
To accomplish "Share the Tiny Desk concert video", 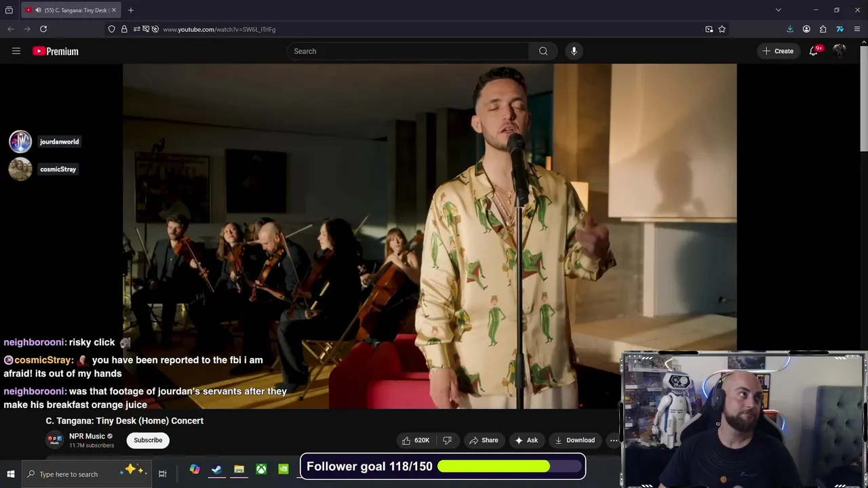I will 484,440.
